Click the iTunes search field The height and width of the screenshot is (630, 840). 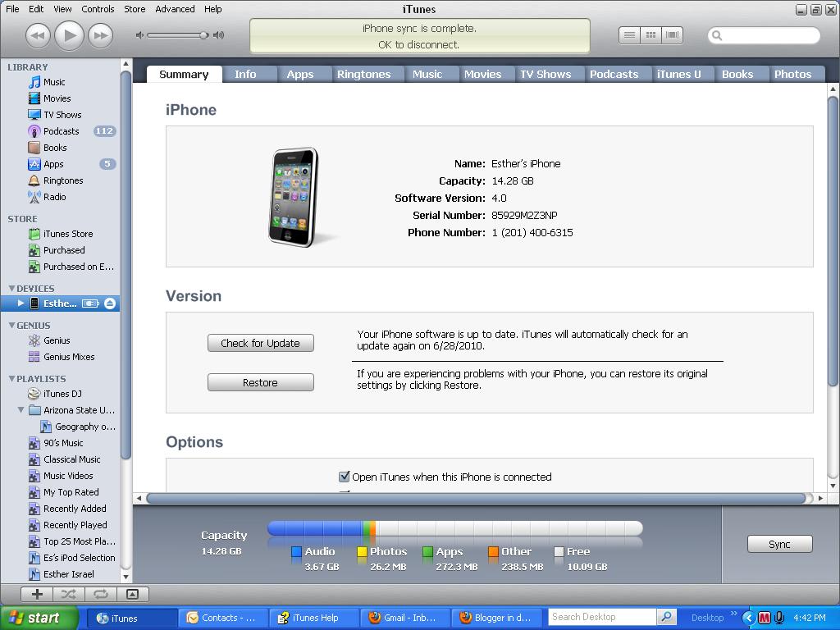pos(764,35)
